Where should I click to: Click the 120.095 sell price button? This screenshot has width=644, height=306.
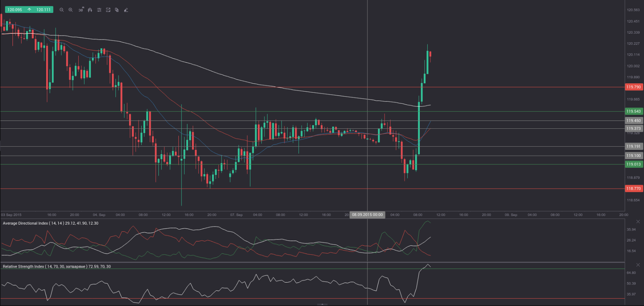coord(15,10)
